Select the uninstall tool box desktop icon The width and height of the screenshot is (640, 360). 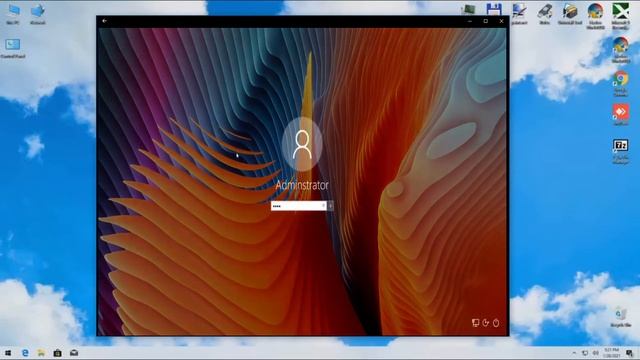click(x=570, y=13)
